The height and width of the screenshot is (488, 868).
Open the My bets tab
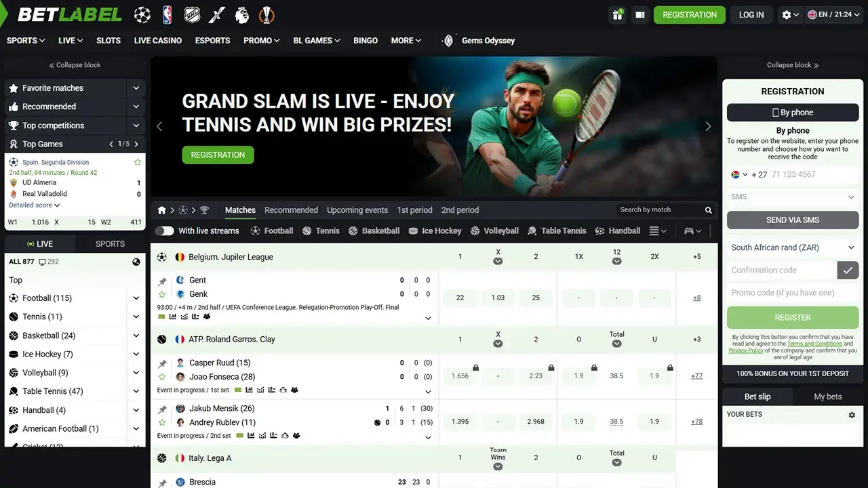[828, 397]
